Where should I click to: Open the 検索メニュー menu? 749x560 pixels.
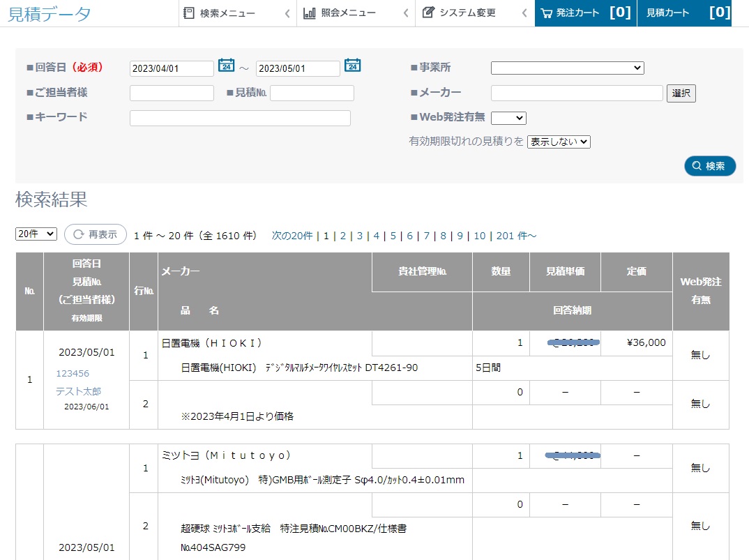click(x=237, y=13)
